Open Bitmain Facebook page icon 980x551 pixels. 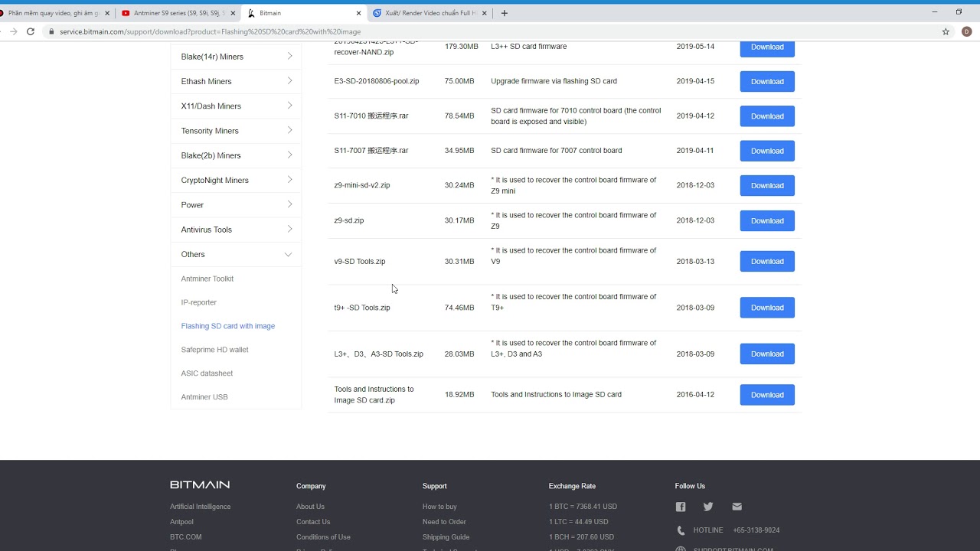[681, 507]
